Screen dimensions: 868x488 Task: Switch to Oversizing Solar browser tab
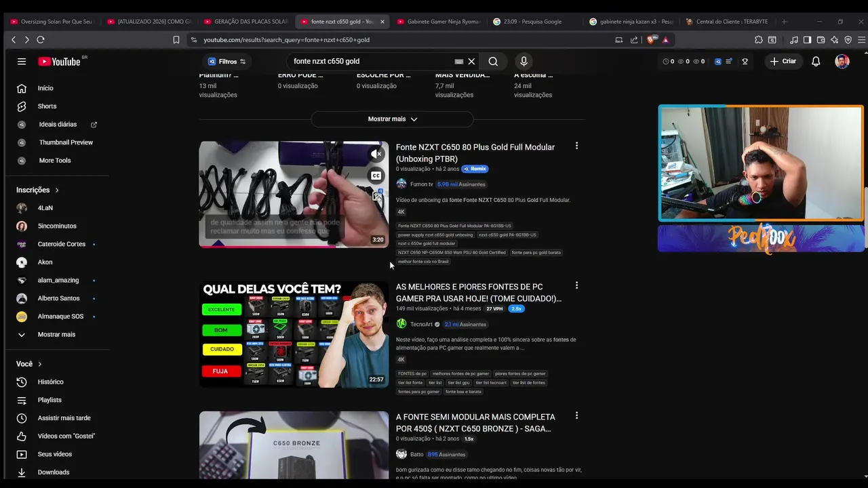click(x=51, y=22)
